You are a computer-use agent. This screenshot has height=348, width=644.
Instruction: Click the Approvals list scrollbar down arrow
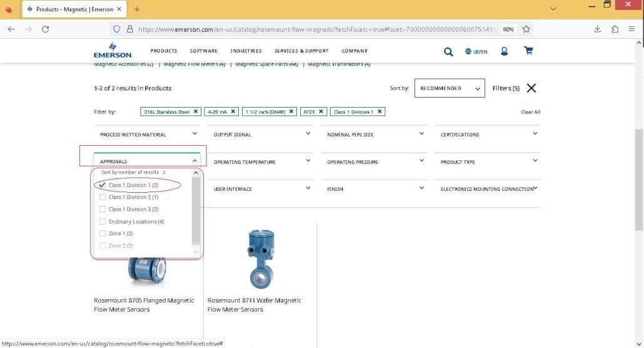coord(196,252)
